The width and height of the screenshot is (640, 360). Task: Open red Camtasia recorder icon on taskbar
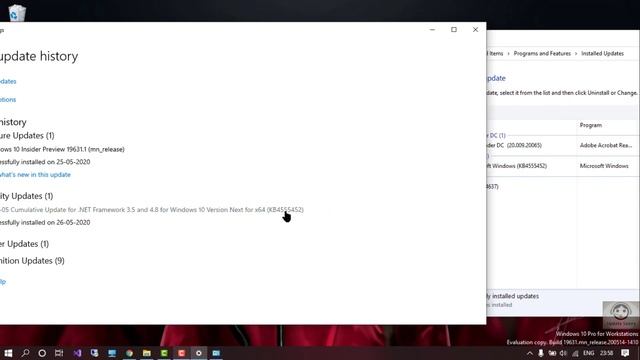click(182, 353)
